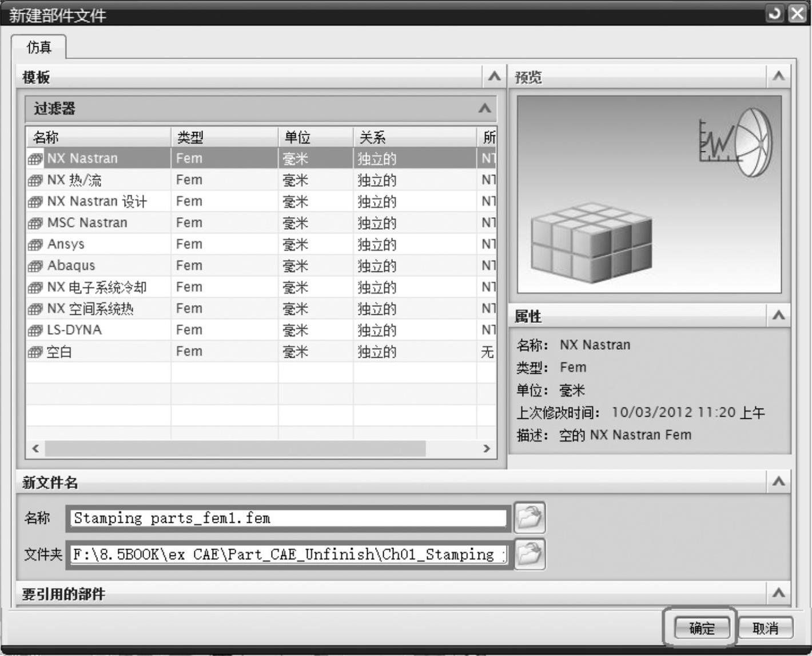Click the 名称 file name input field
Image resolution: width=812 pixels, height=656 pixels.
pos(289,518)
